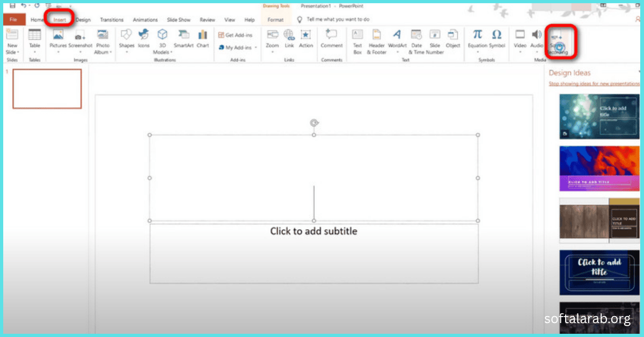Choose the red and blue abstract design idea
644x337 pixels.
pos(599,169)
